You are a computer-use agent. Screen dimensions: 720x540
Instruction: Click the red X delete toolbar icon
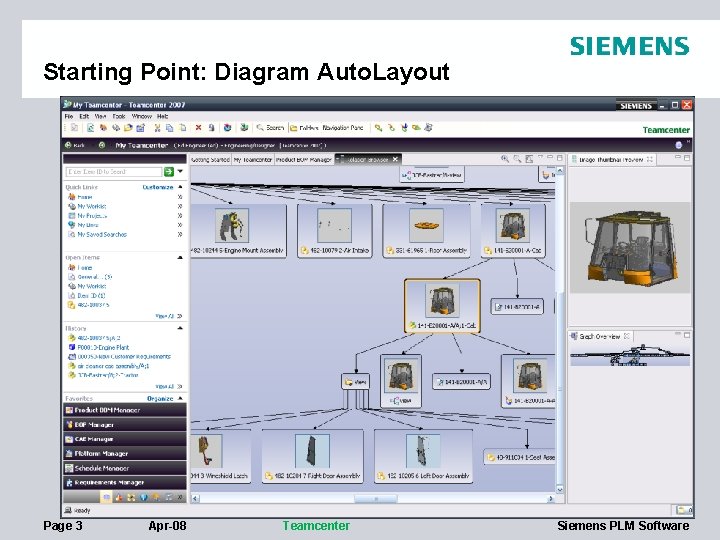198,128
